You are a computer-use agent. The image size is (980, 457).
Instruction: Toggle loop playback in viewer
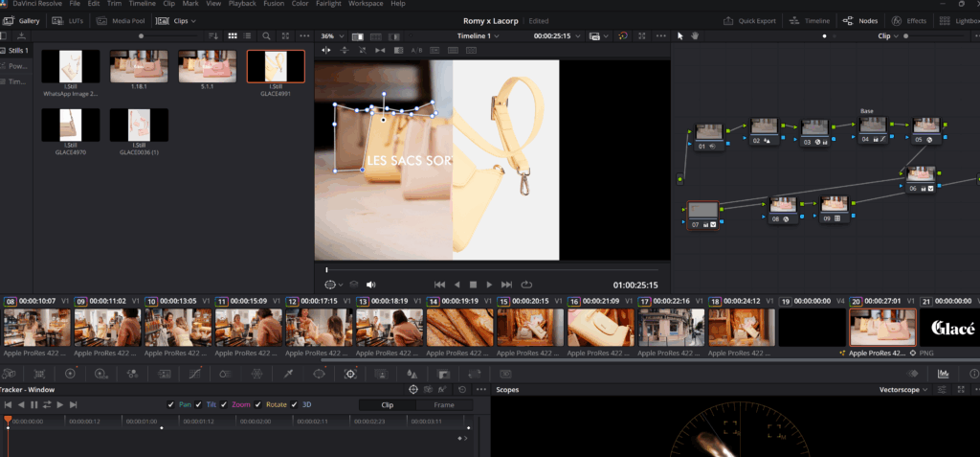click(x=526, y=285)
